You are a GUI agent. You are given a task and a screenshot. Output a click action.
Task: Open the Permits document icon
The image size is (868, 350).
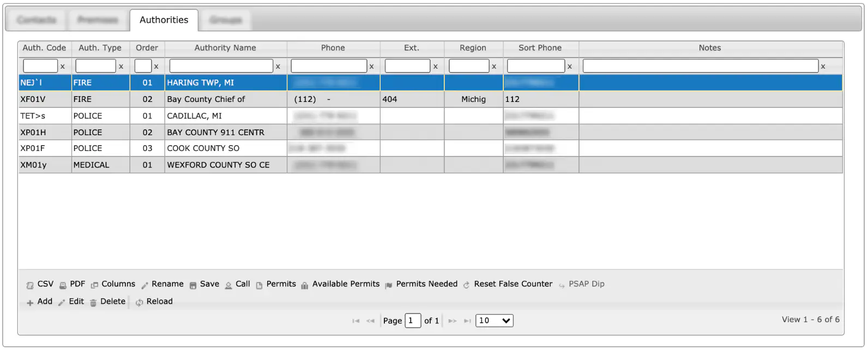click(x=260, y=285)
